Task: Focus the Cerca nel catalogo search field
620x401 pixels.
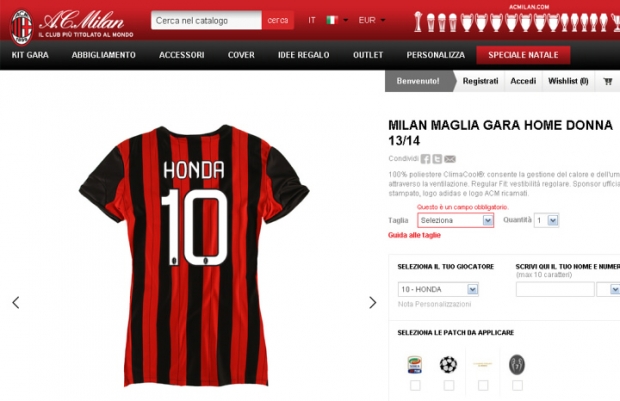Action: tap(206, 20)
